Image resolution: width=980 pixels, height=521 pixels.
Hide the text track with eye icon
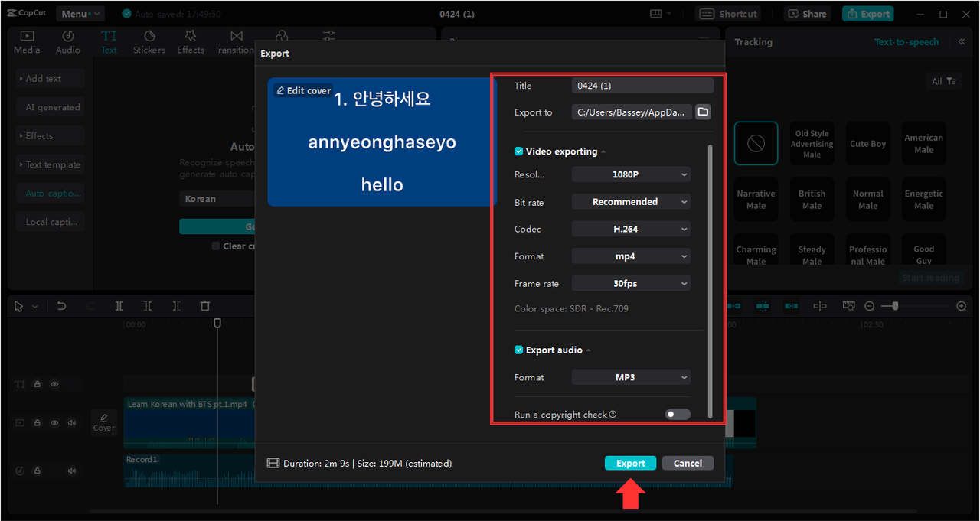(54, 385)
